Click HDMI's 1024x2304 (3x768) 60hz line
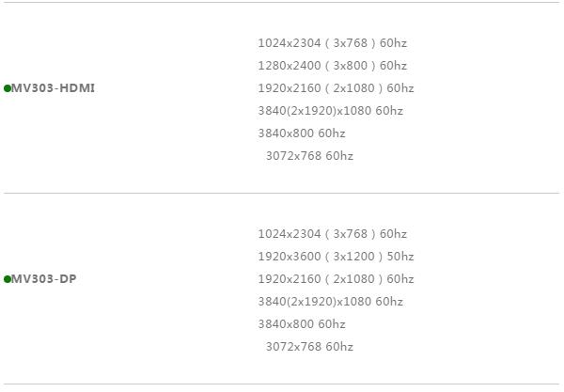564x392 pixels. pos(333,43)
